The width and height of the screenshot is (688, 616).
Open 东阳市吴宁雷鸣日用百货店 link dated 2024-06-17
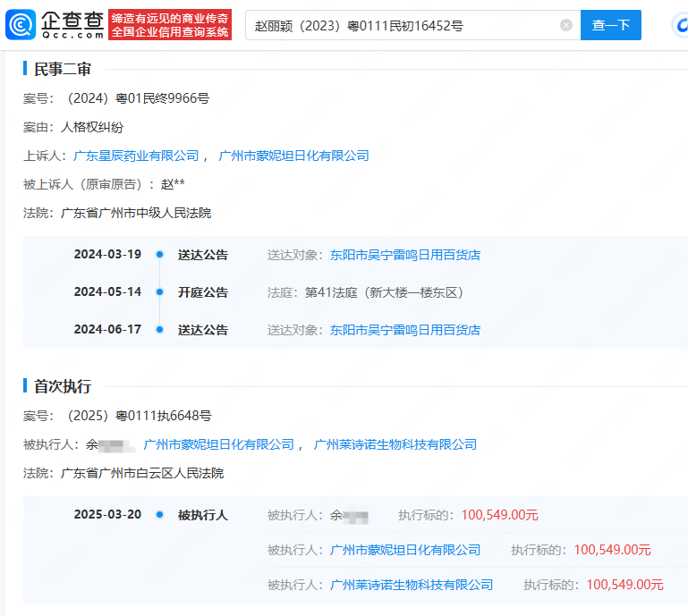pyautogui.click(x=405, y=330)
